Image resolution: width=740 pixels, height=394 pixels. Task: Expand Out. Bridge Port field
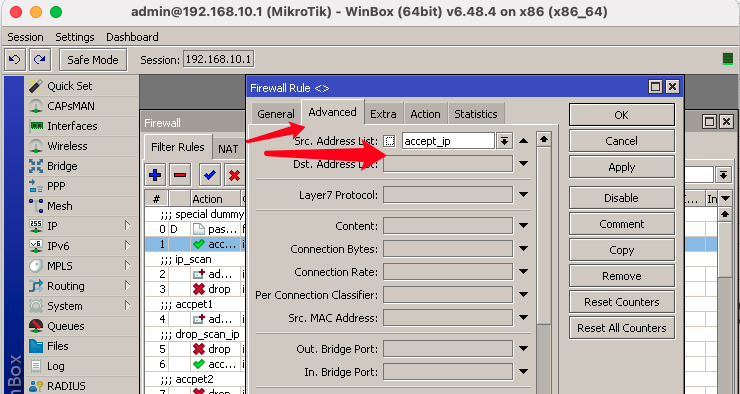(x=523, y=349)
